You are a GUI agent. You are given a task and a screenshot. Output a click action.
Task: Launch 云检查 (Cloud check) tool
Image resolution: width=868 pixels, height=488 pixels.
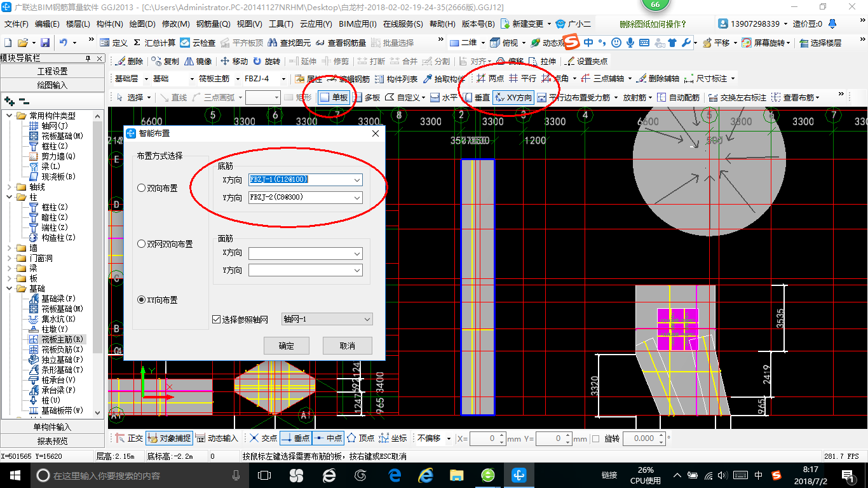[x=198, y=43]
